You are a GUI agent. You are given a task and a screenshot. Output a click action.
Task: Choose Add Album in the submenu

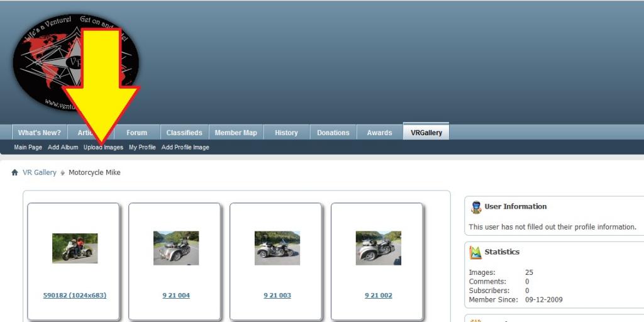pyautogui.click(x=63, y=147)
